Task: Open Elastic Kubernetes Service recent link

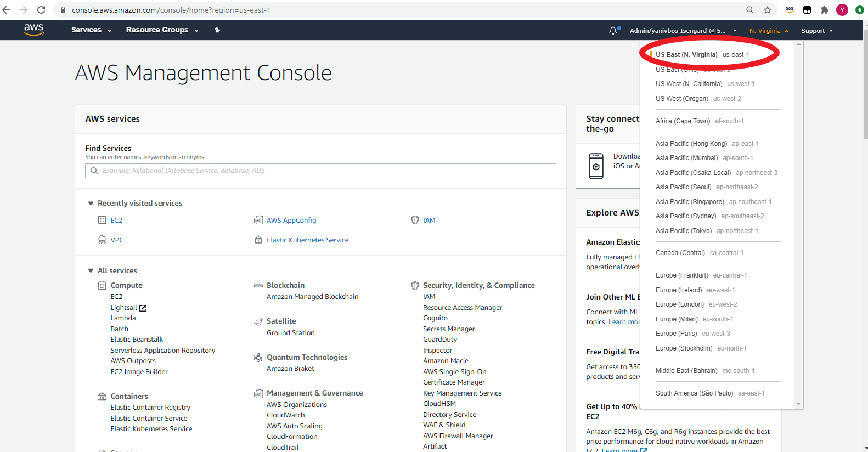Action: (307, 240)
